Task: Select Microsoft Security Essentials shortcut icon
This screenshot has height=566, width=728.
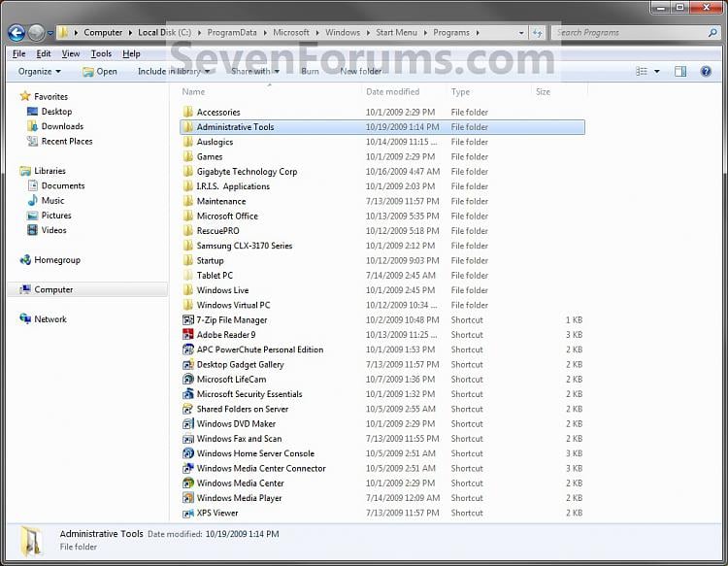Action: click(x=188, y=394)
